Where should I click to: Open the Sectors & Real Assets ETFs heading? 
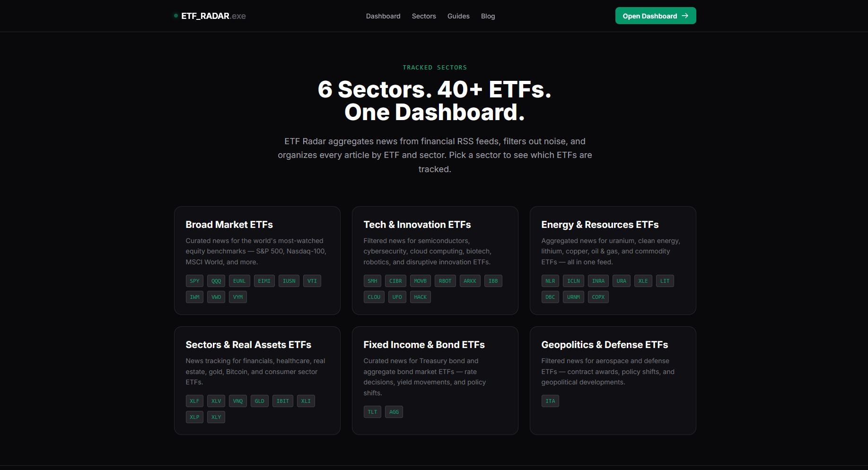tap(248, 345)
